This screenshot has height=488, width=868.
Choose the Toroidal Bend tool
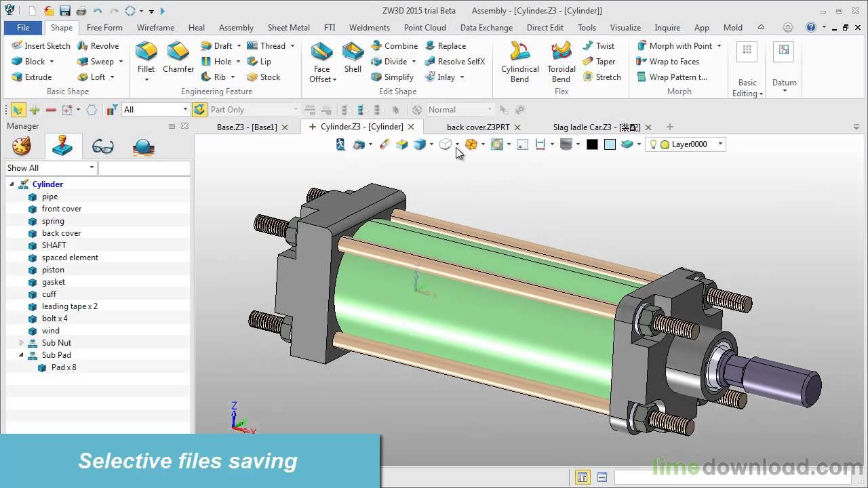(561, 62)
